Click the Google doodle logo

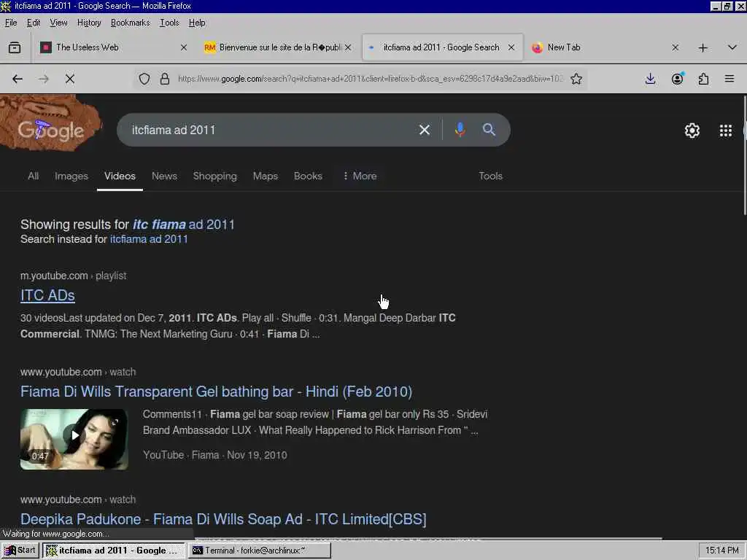(51, 125)
